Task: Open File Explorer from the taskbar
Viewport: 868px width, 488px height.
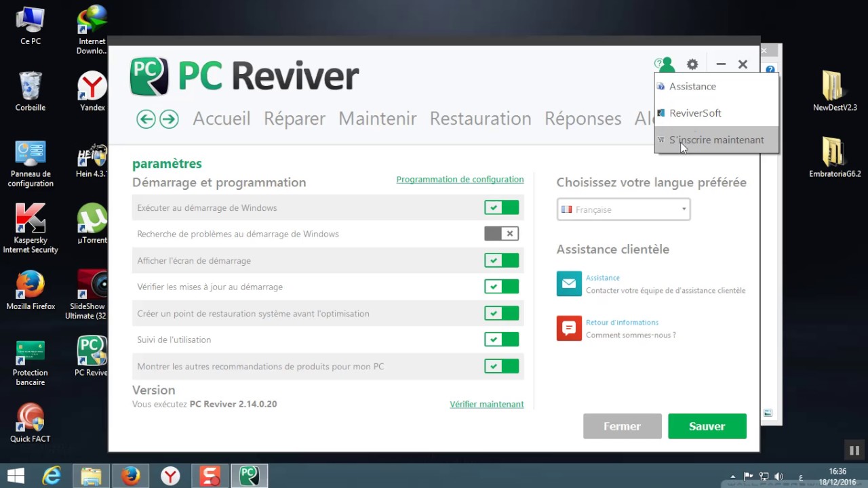Action: point(91,476)
